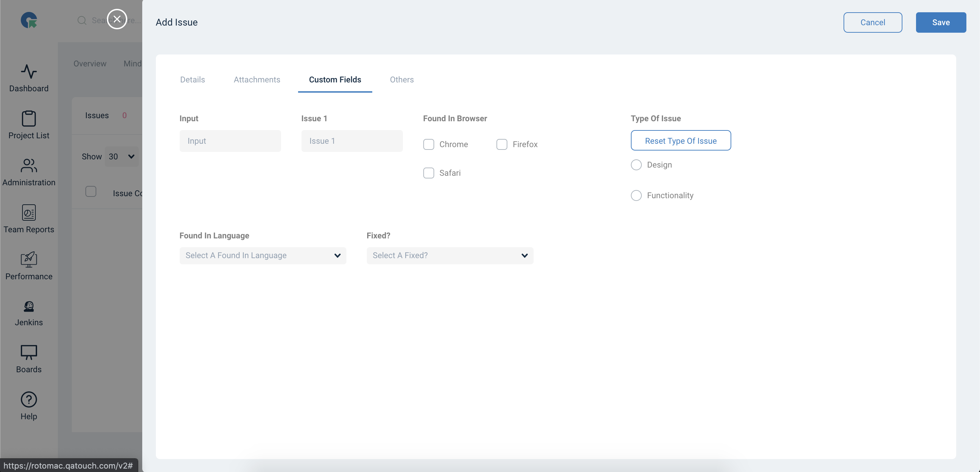This screenshot has width=980, height=472.
Task: Tick the select-all issues checkbox
Action: tap(91, 191)
